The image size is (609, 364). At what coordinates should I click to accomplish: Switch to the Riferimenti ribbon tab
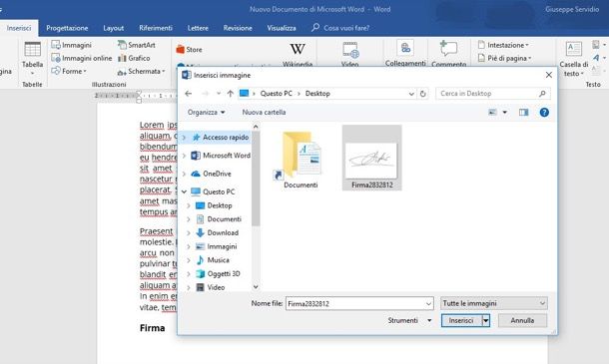click(x=156, y=28)
